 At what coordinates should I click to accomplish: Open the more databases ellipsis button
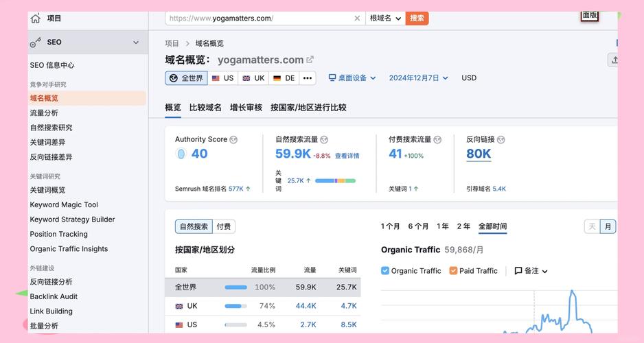308,78
